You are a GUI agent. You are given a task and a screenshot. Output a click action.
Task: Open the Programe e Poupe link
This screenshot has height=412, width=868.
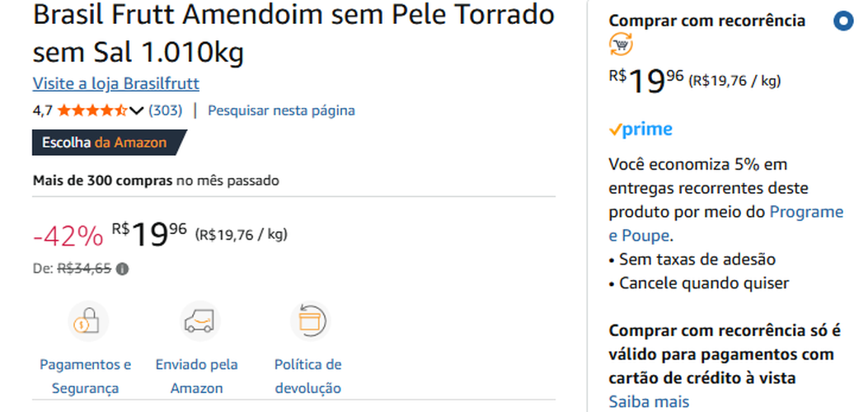click(807, 212)
